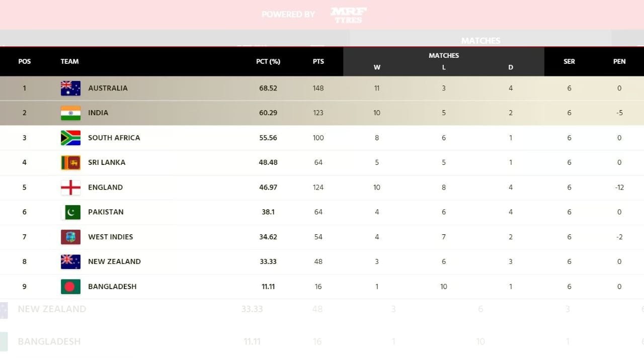Click the England flag icon
Image resolution: width=644 pixels, height=362 pixels.
coord(70,188)
